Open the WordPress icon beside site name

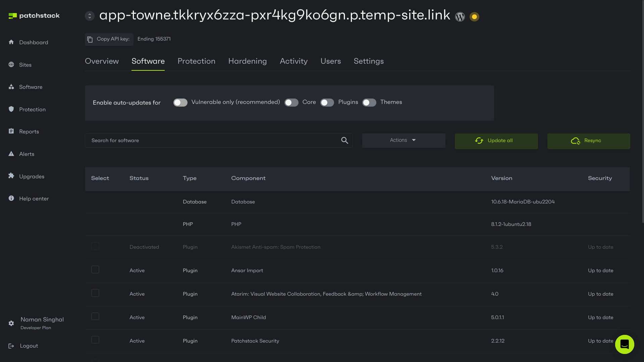click(x=460, y=17)
